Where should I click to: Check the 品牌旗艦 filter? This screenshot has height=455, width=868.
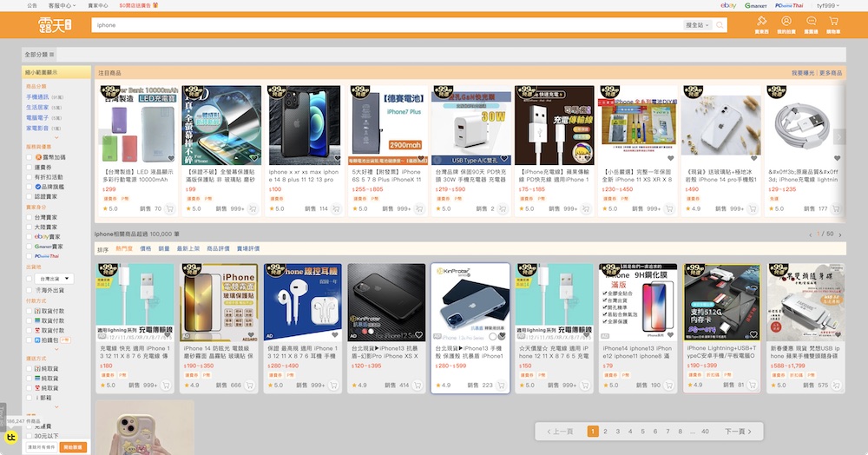point(30,187)
